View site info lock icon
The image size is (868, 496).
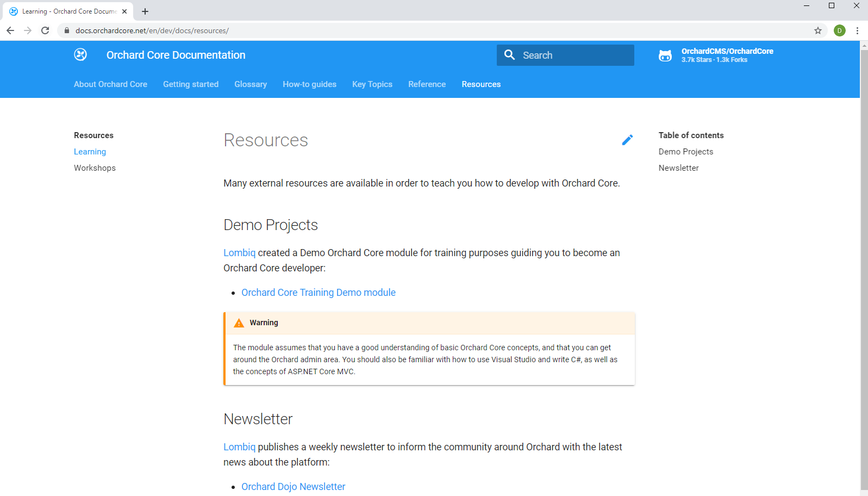pyautogui.click(x=67, y=30)
